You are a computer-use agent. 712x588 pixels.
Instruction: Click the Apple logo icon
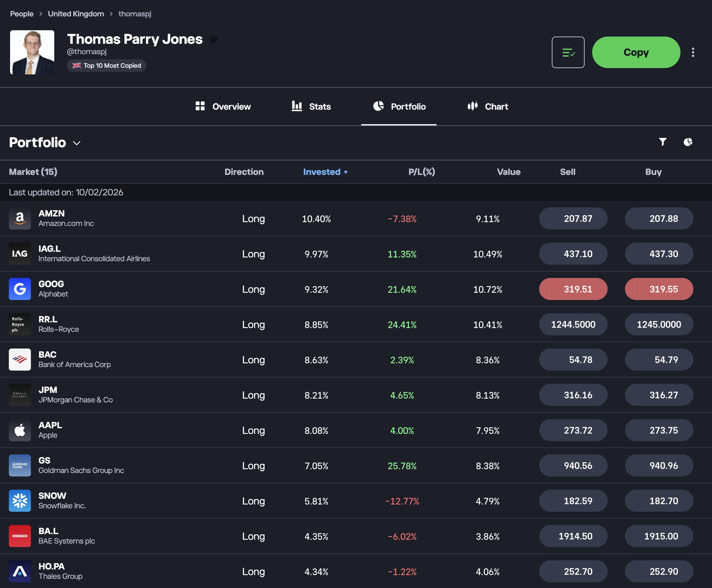pyautogui.click(x=20, y=430)
